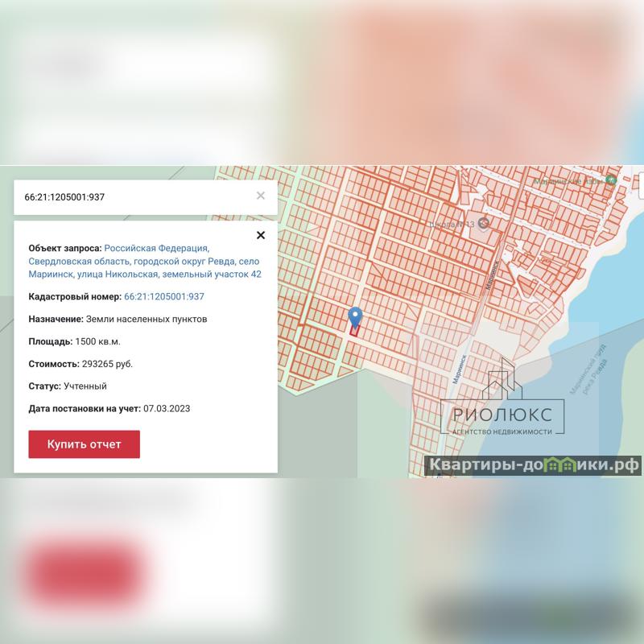Click the Дата постановки на учет line
Viewport: 644px width, 644px height.
pyautogui.click(x=109, y=409)
